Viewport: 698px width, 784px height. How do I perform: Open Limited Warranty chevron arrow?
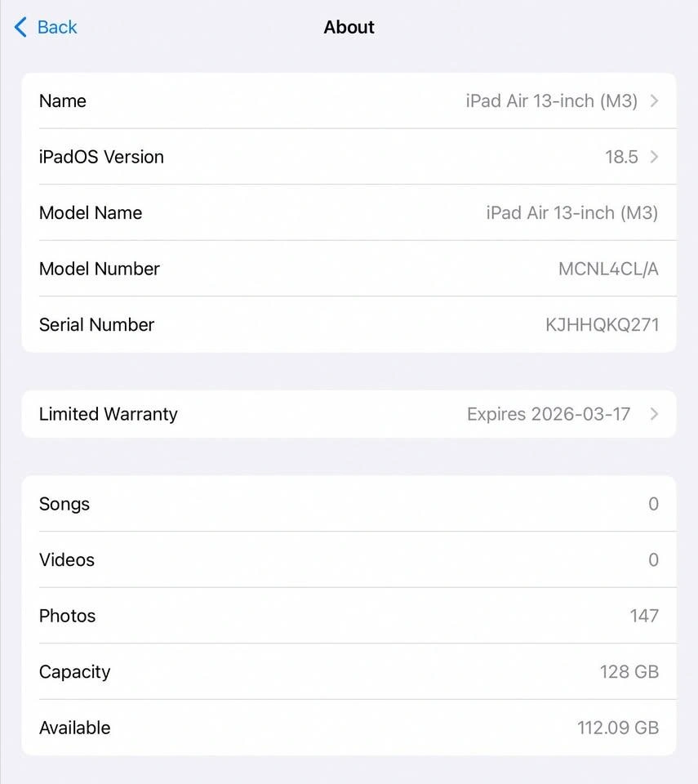point(654,414)
